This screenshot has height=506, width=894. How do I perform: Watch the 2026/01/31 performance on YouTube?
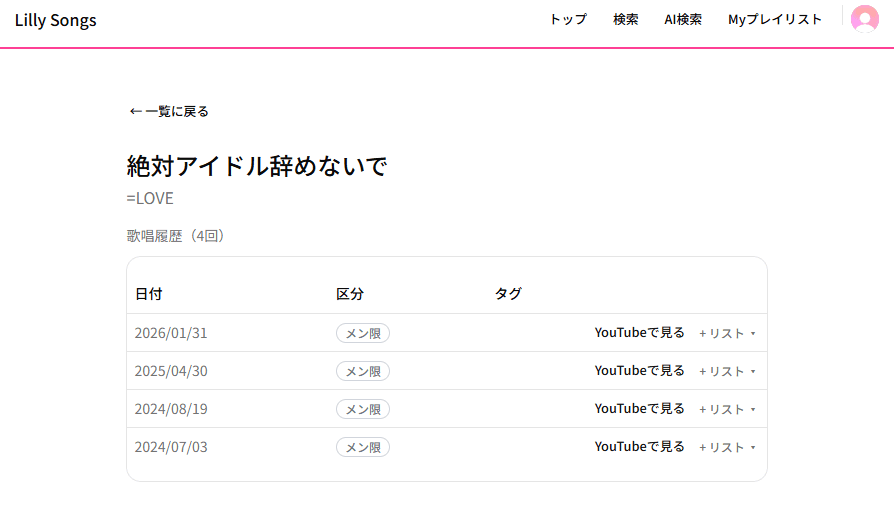pos(639,333)
